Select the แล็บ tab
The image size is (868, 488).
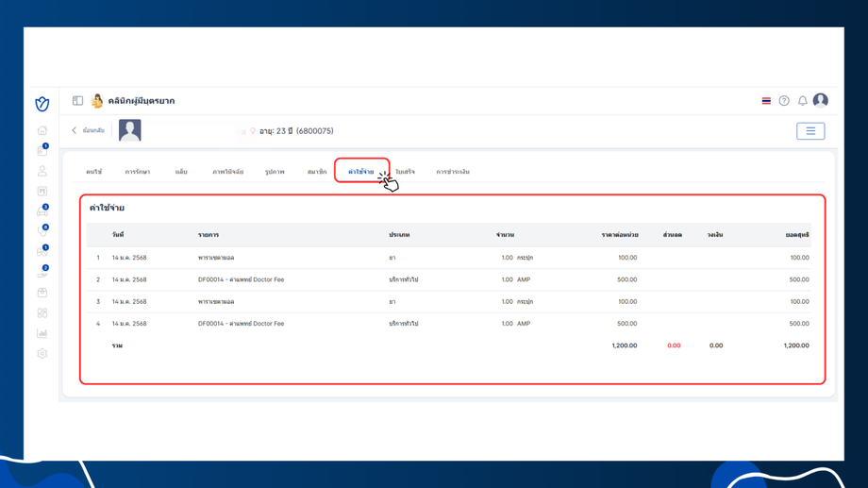(181, 172)
